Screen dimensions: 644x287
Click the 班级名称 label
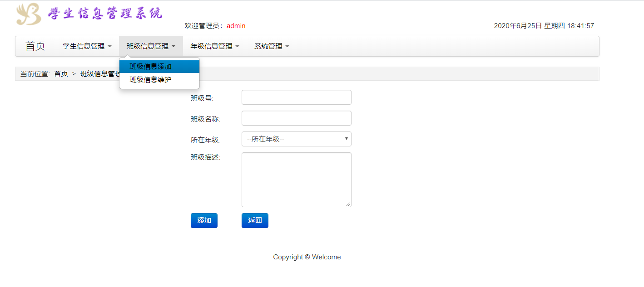click(206, 119)
